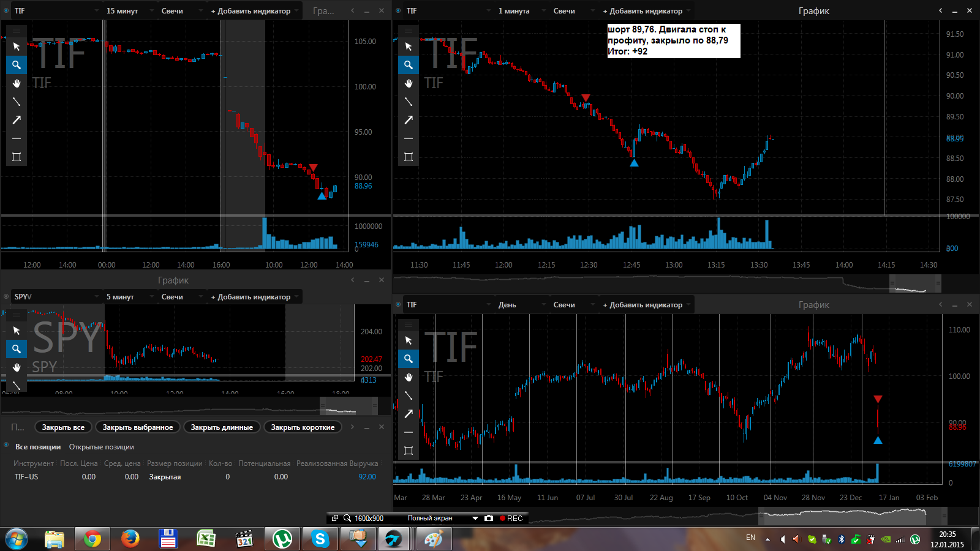The height and width of the screenshot is (551, 980).
Task: Select horizontal line tool in TIF 15-minute chart
Action: tap(17, 138)
